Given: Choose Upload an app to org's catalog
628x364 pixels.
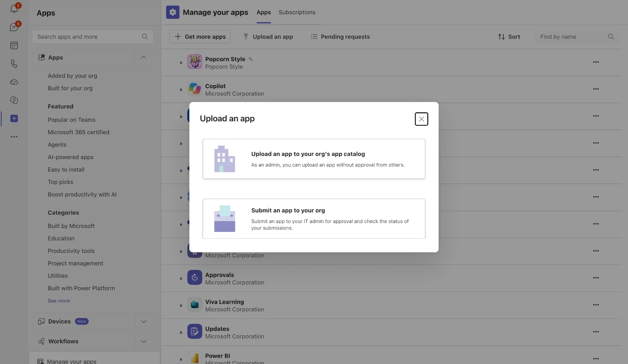Looking at the screenshot, I should pos(314,159).
